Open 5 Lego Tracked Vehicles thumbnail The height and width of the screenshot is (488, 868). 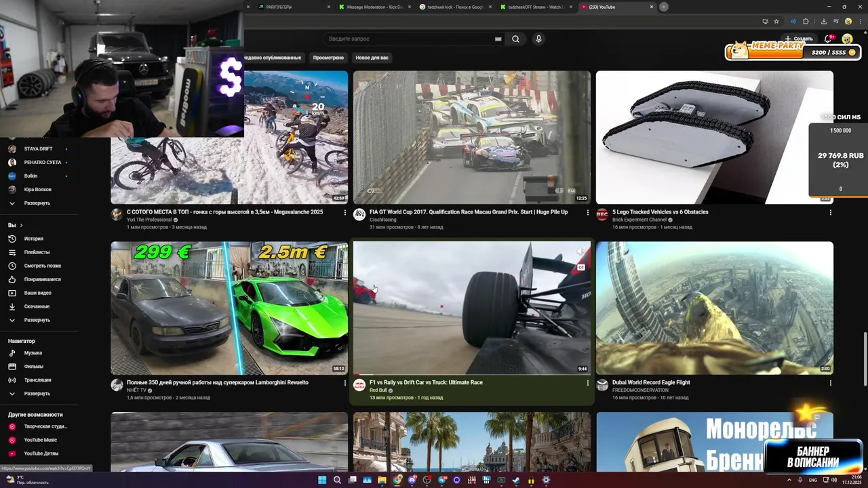tap(714, 137)
